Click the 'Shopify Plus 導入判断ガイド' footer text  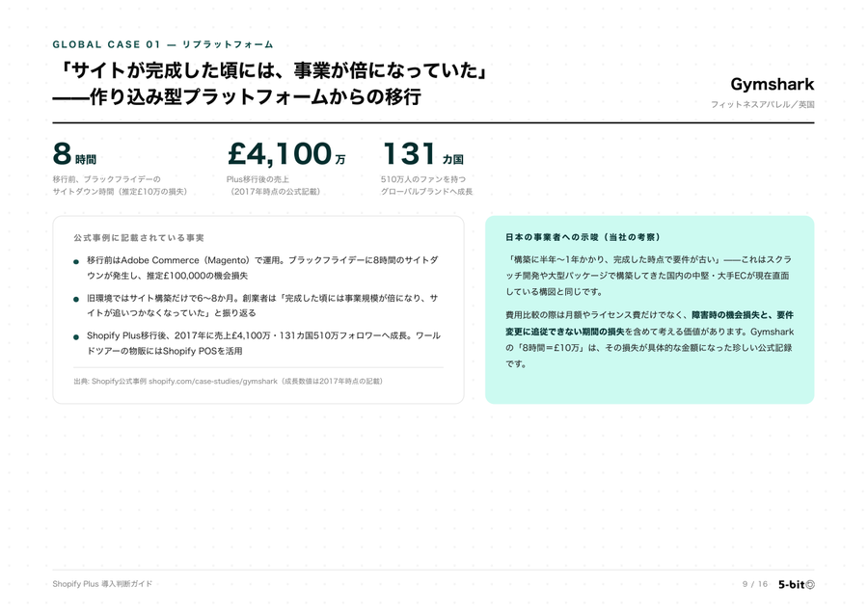pos(102,584)
